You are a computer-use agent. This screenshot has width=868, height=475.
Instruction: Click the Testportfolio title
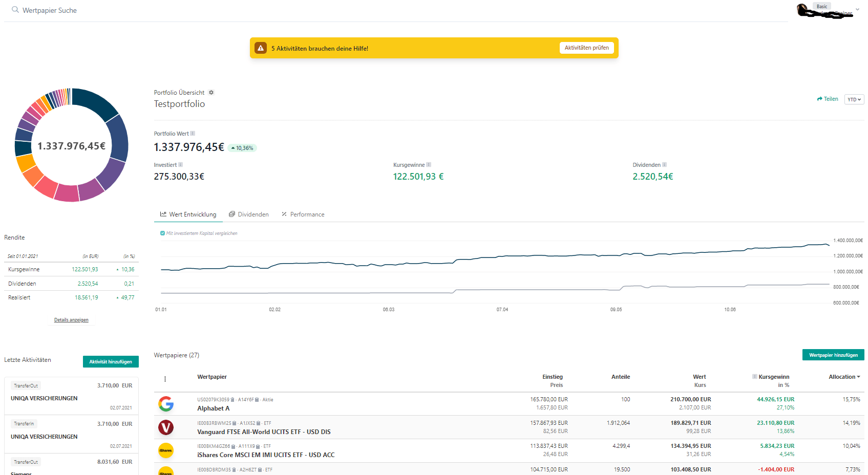pyautogui.click(x=179, y=104)
